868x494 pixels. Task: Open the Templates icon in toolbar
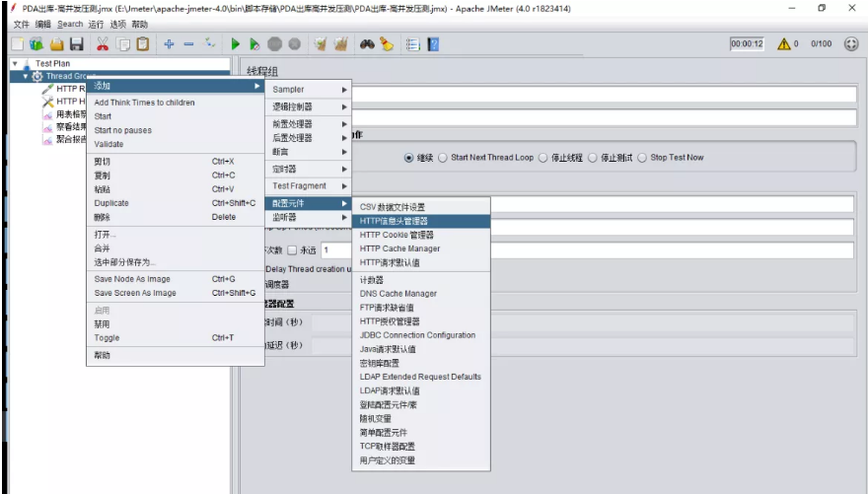click(36, 44)
